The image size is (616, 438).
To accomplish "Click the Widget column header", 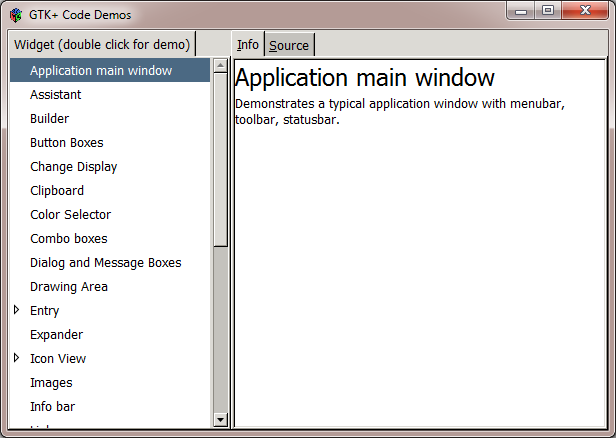I will click(102, 45).
